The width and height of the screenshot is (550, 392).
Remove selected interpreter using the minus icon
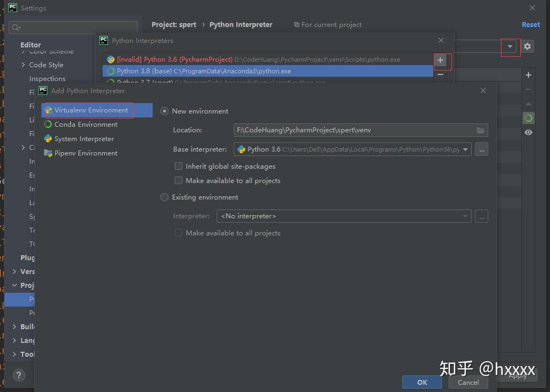tap(440, 73)
